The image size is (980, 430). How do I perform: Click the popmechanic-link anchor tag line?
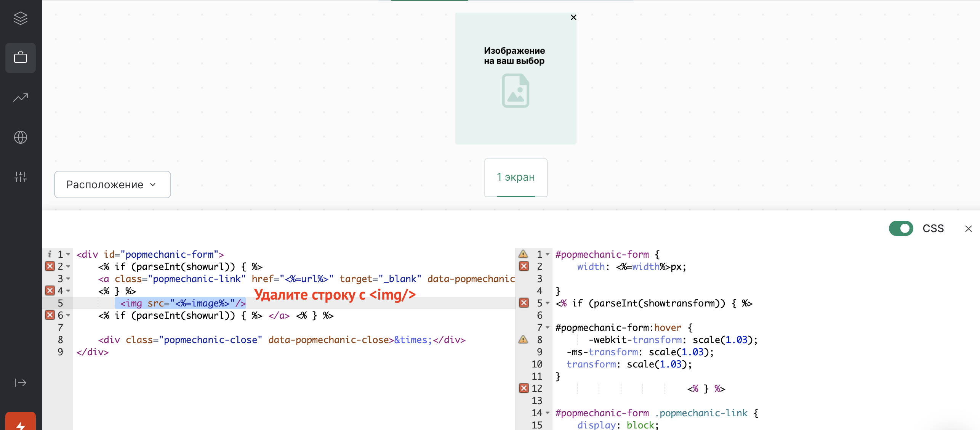(307, 279)
